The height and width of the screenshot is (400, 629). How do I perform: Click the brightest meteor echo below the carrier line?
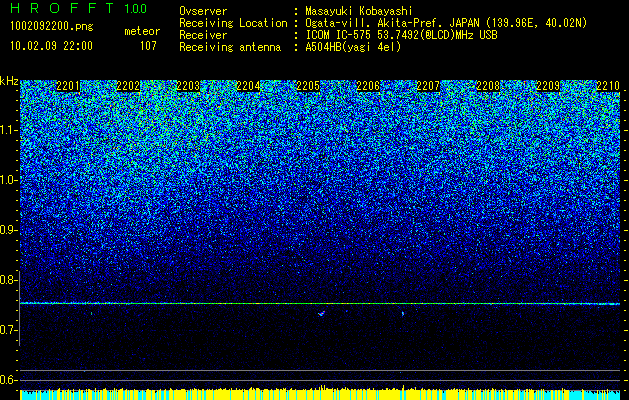[x=321, y=314]
